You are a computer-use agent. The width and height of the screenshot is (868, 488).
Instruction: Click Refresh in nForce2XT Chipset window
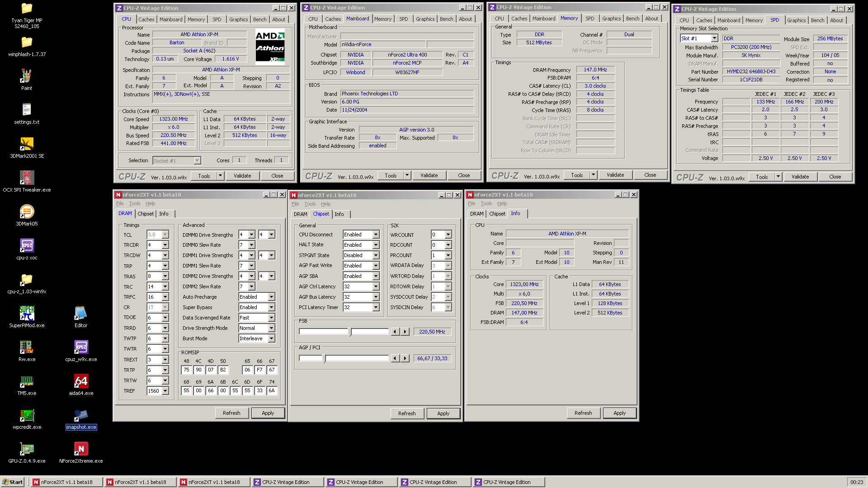[x=407, y=413]
